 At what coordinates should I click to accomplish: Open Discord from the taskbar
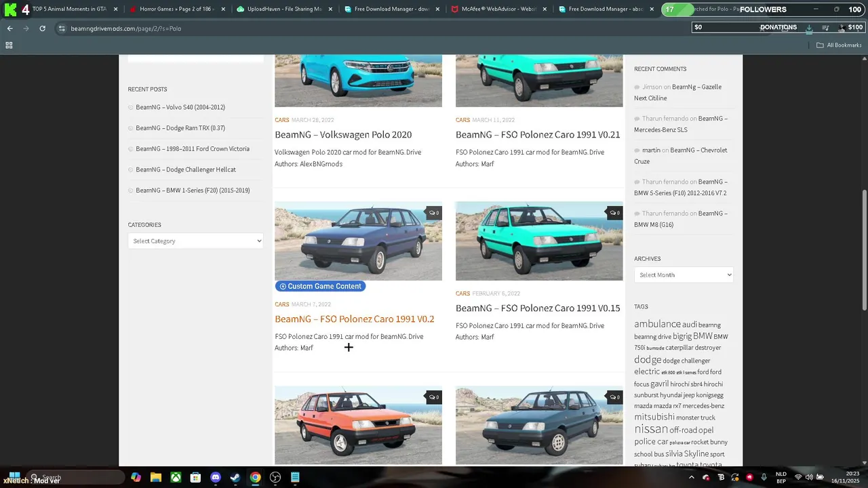point(216,477)
